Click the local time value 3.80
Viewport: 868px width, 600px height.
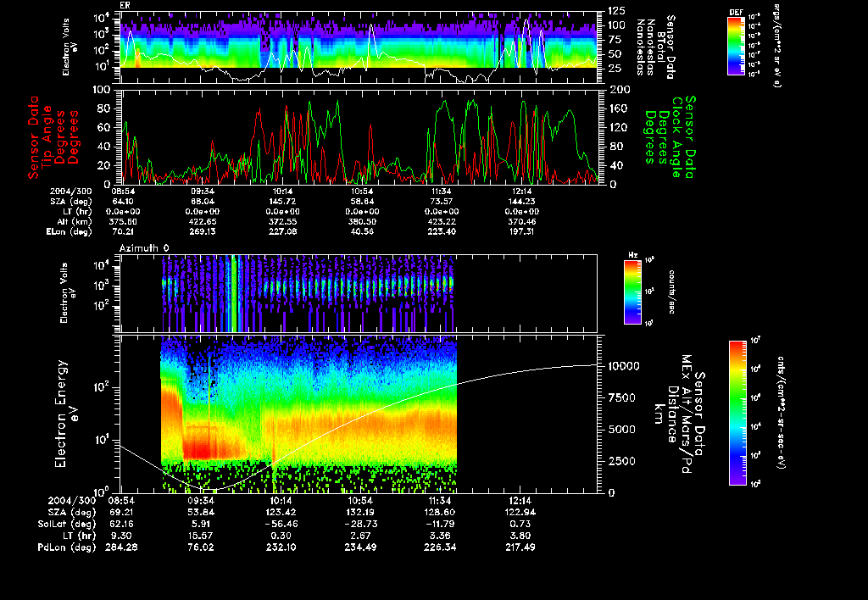[x=520, y=536]
